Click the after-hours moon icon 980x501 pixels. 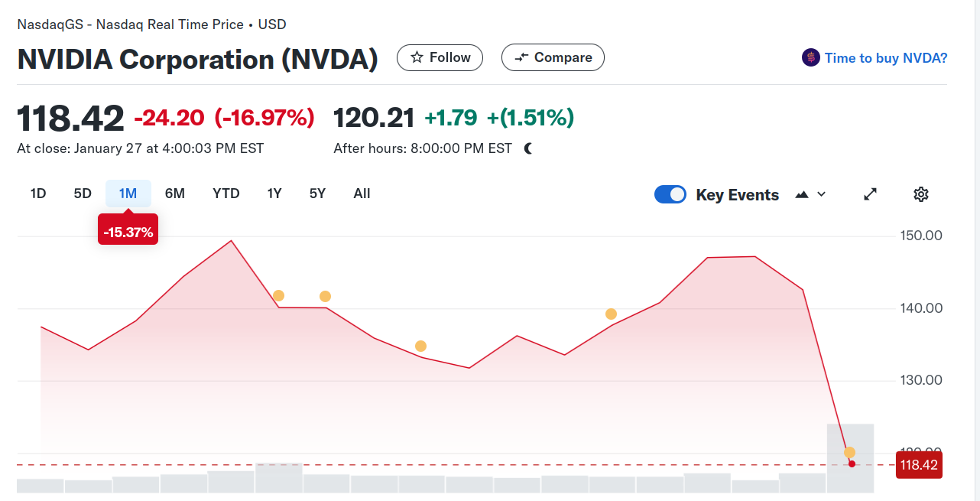(528, 148)
